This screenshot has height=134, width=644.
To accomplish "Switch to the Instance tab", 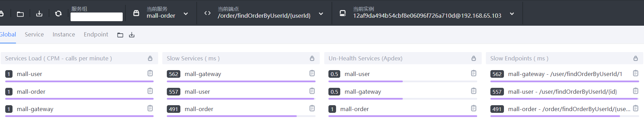I will tap(64, 34).
